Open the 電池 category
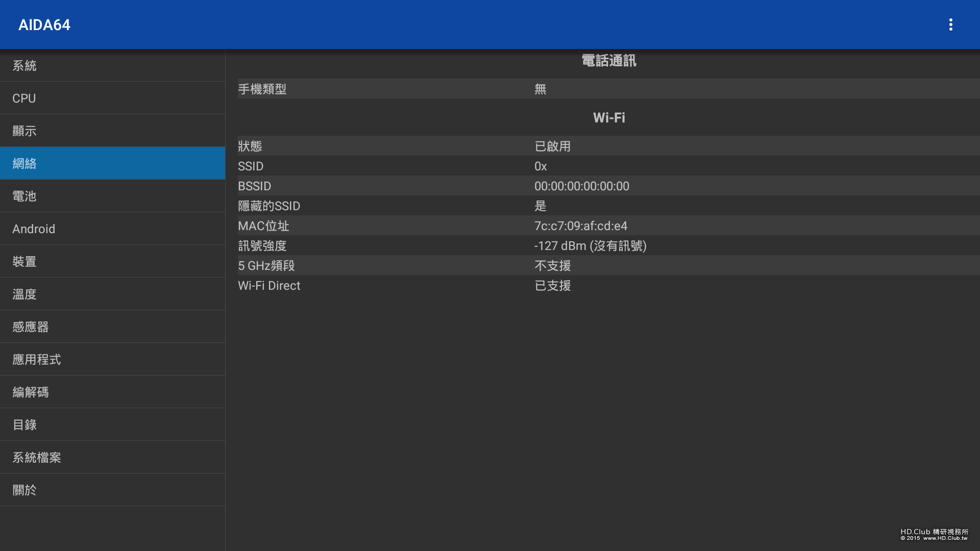 coord(112,196)
